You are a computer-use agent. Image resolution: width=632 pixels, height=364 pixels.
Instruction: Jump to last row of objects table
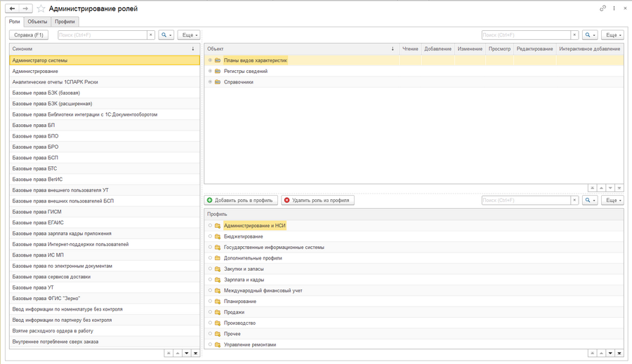619,188
